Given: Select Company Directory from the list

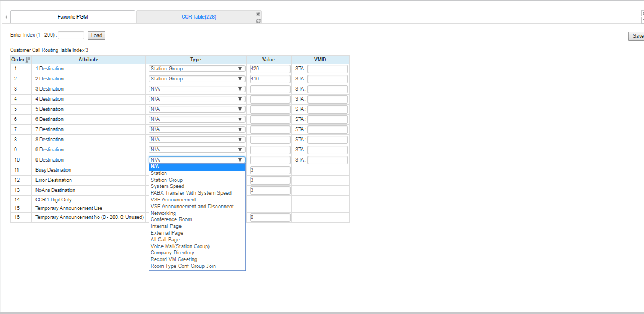Looking at the screenshot, I should coord(172,253).
